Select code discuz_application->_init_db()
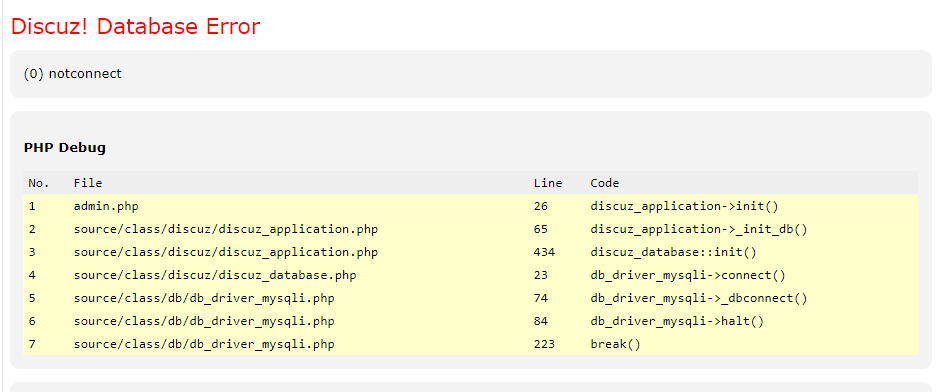The image size is (951, 392). click(x=699, y=229)
